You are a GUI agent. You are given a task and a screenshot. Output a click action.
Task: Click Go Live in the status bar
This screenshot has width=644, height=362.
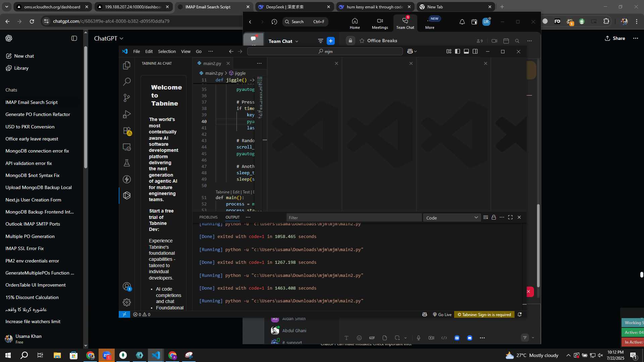[442, 314]
